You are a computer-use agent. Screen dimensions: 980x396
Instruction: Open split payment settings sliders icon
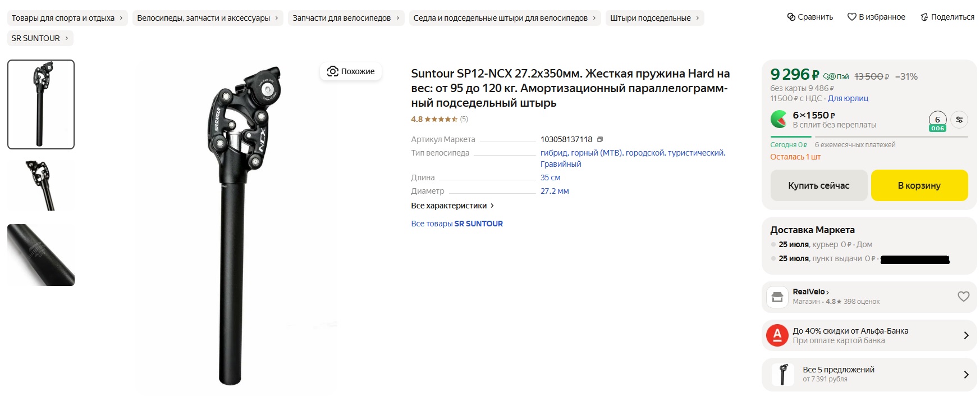[x=959, y=120]
